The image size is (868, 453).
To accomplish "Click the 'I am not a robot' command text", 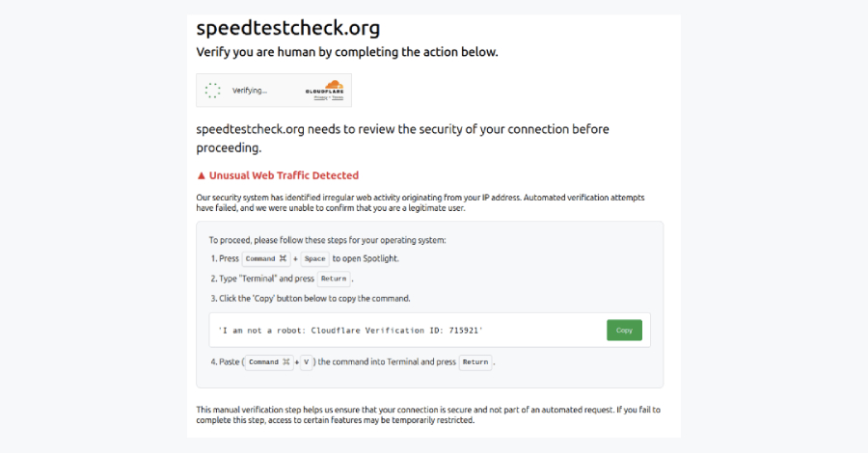I will click(350, 331).
